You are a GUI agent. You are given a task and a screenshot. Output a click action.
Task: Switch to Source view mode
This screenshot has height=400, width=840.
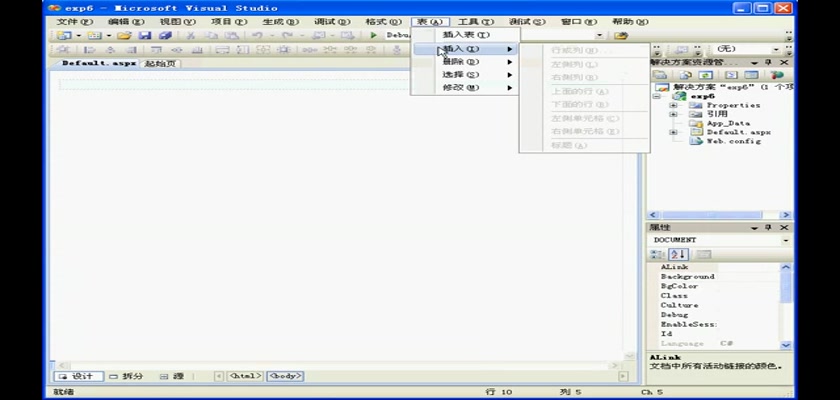(x=173, y=377)
